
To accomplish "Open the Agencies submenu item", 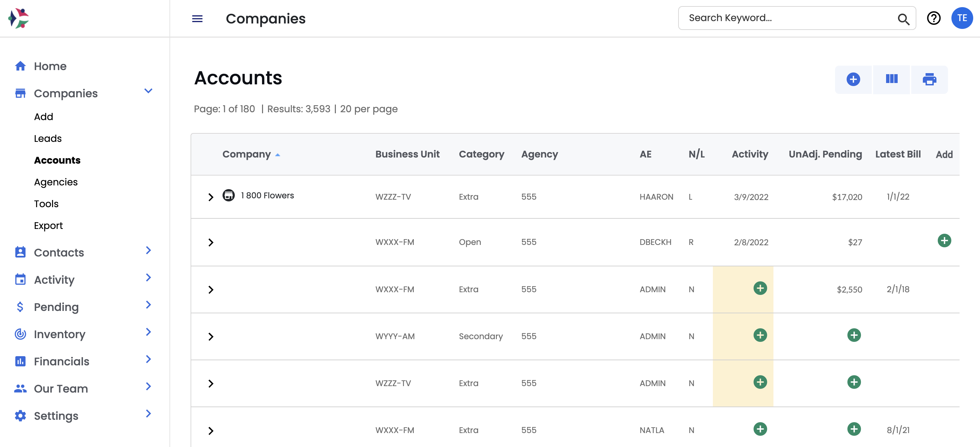I will click(55, 182).
